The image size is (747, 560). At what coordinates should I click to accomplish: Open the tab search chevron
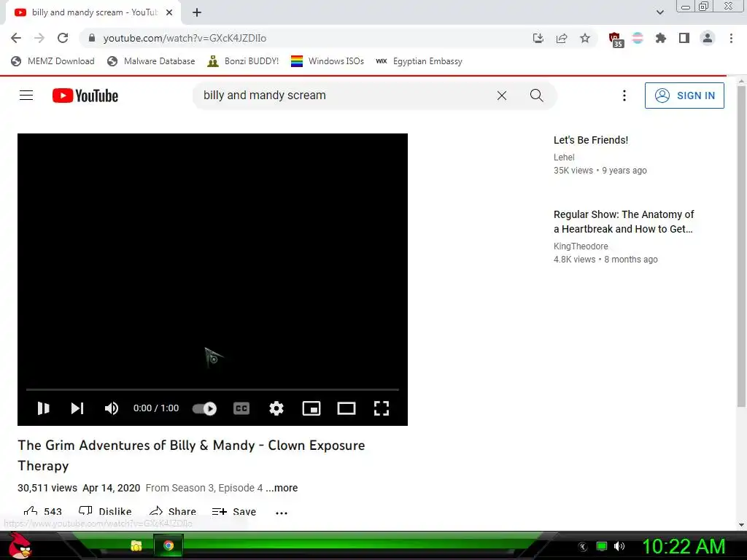(659, 12)
